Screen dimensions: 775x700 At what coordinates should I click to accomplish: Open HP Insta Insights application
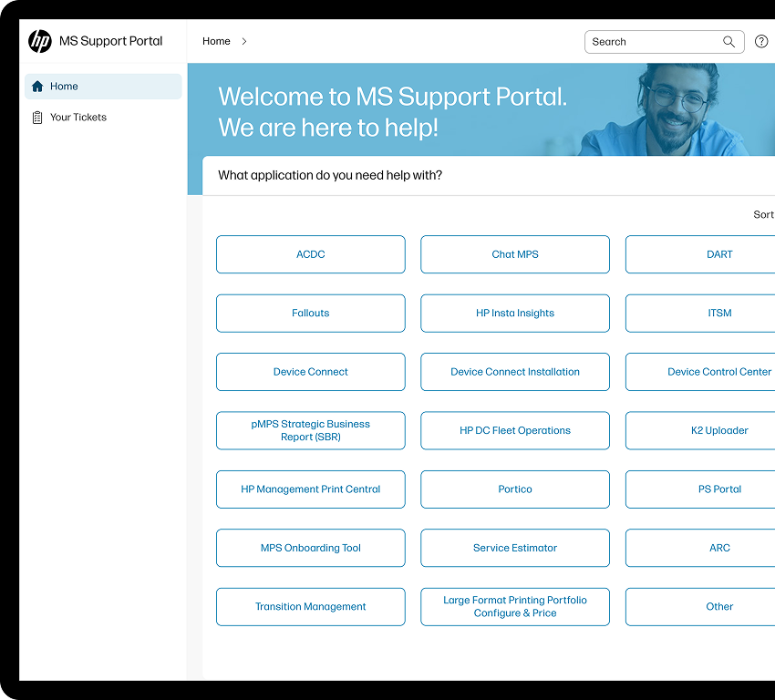(x=515, y=314)
